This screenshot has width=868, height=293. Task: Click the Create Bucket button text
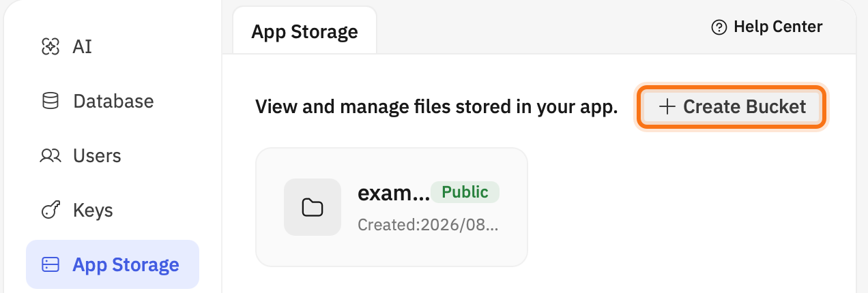pyautogui.click(x=744, y=106)
